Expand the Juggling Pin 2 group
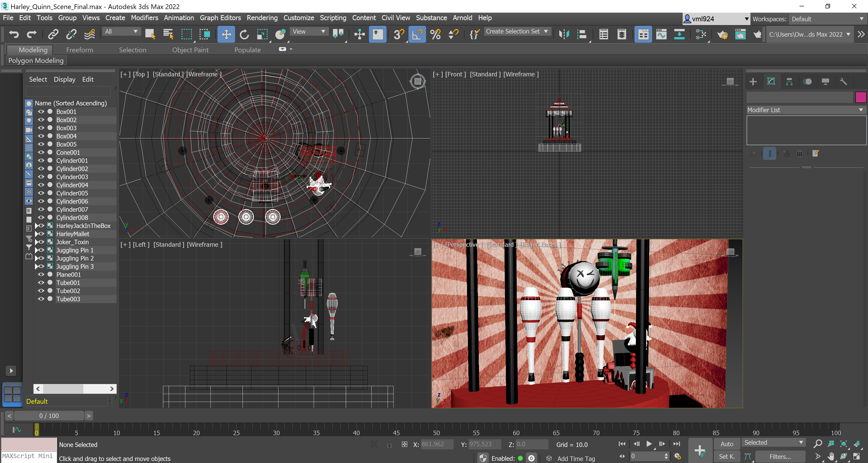The height and width of the screenshot is (463, 868). click(x=37, y=258)
